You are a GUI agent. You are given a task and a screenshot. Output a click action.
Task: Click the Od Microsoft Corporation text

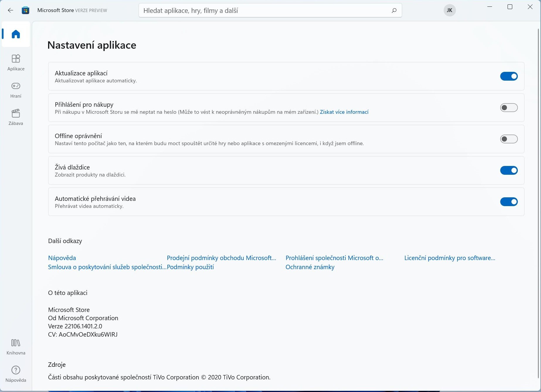click(x=83, y=318)
